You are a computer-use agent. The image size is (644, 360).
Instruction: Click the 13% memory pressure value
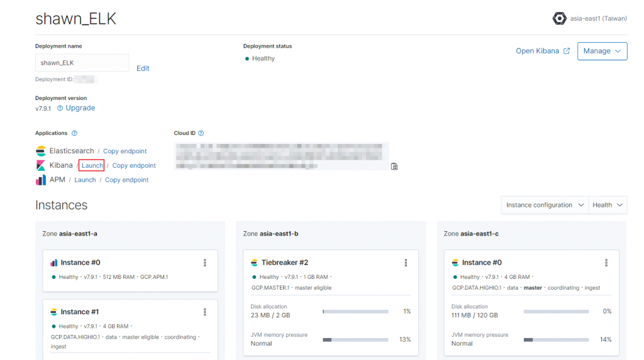tap(405, 339)
